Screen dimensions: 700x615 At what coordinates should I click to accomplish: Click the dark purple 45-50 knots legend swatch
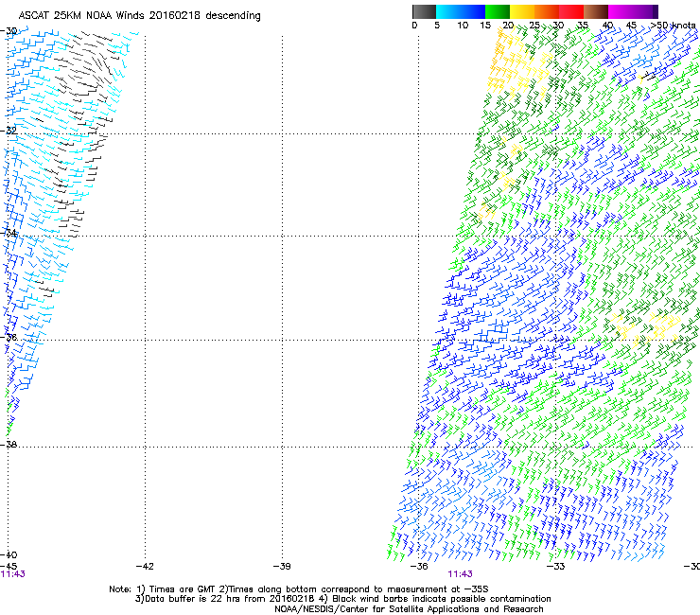tap(645, 11)
